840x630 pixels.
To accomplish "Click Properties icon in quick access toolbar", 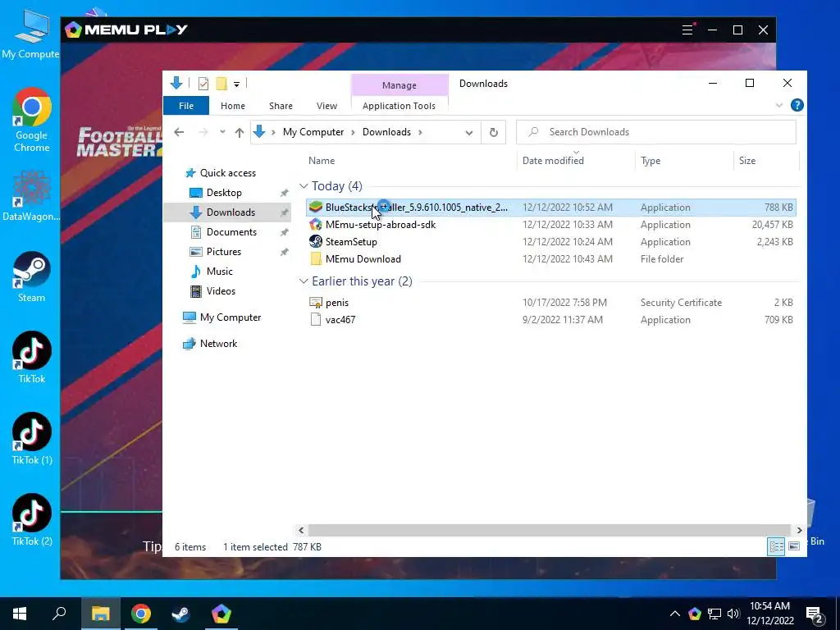I will pyautogui.click(x=203, y=84).
